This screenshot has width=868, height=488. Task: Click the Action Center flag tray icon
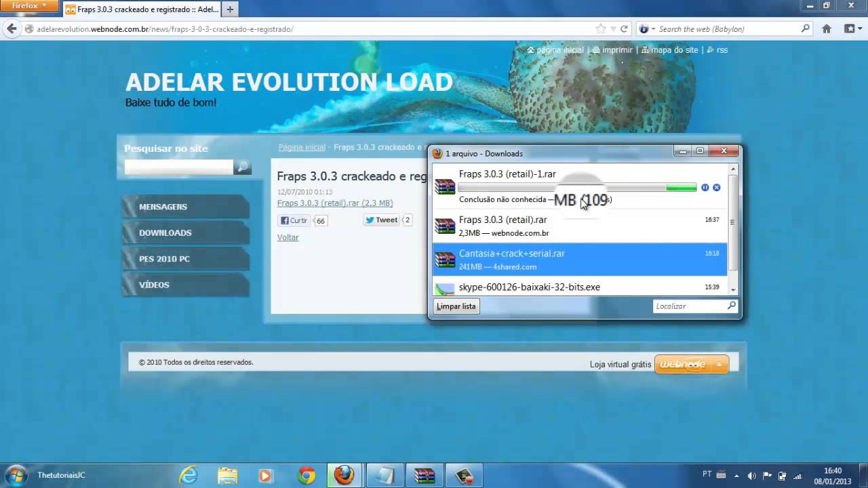pos(767,476)
